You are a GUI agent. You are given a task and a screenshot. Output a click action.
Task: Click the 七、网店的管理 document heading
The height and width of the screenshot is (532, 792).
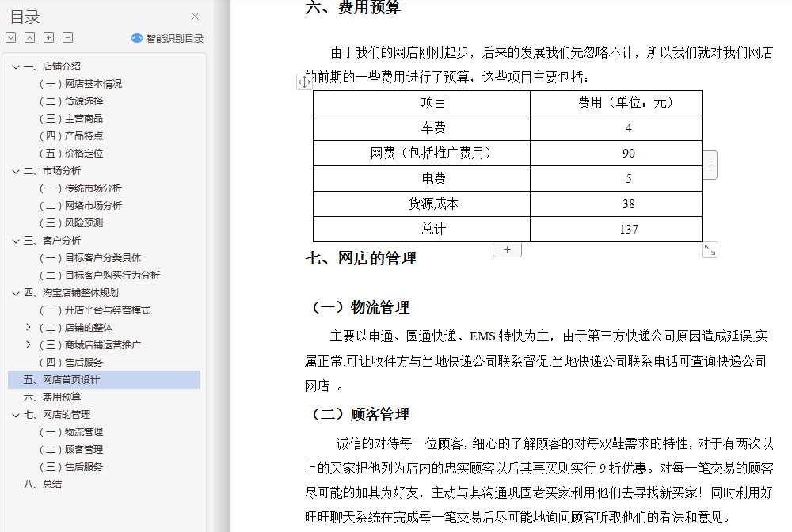(x=360, y=258)
